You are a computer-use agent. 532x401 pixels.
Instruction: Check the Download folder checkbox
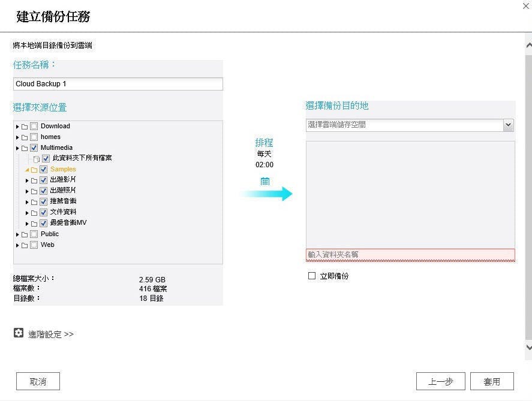pos(34,126)
